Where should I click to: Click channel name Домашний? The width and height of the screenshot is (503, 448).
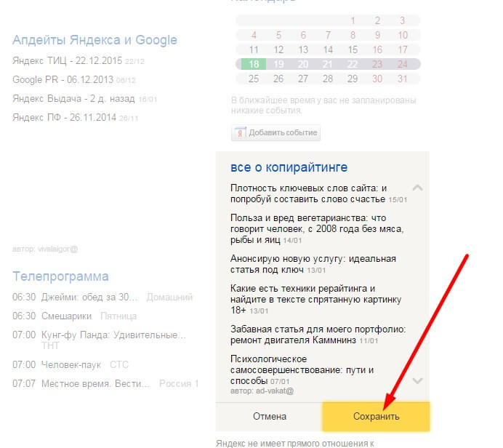169,297
